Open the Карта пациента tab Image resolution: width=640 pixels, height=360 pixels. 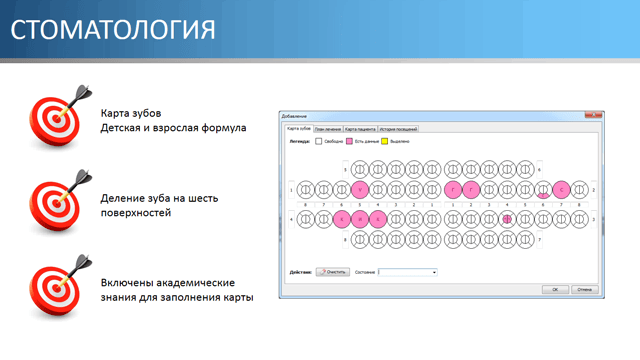click(x=360, y=129)
